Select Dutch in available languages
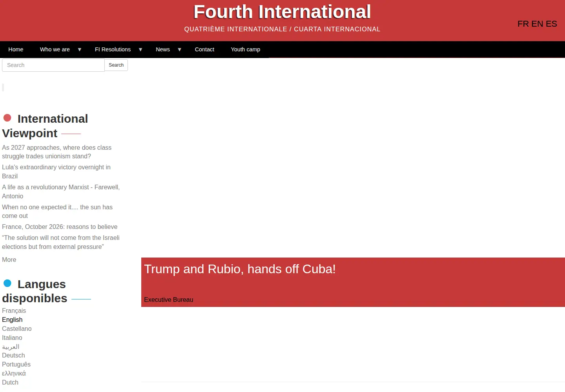Viewport: 565px width, 392px height. coord(10,382)
